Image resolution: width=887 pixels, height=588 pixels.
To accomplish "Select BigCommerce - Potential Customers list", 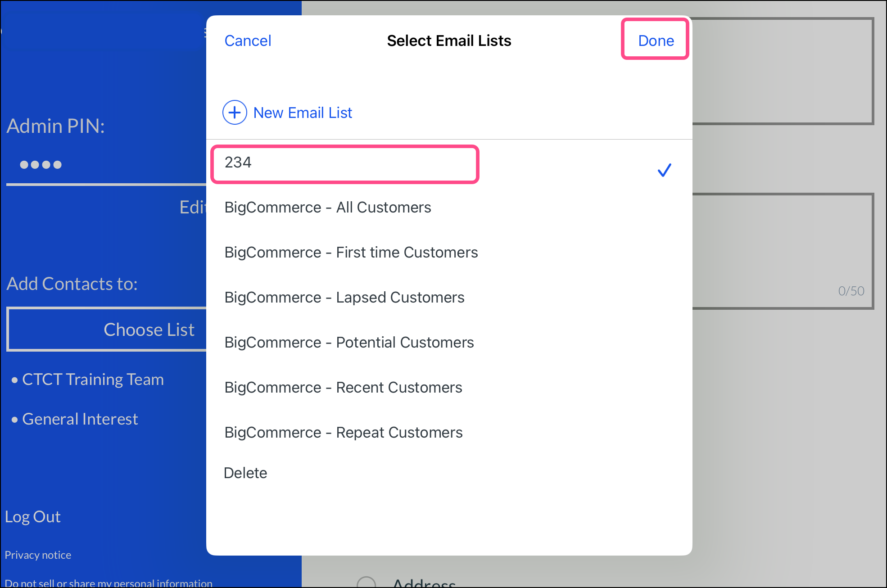I will coord(349,343).
